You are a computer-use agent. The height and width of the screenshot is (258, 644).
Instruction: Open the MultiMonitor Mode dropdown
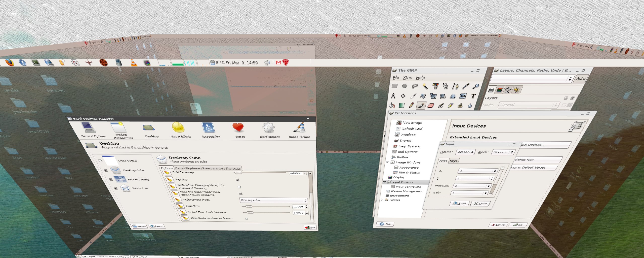pyautogui.click(x=274, y=200)
